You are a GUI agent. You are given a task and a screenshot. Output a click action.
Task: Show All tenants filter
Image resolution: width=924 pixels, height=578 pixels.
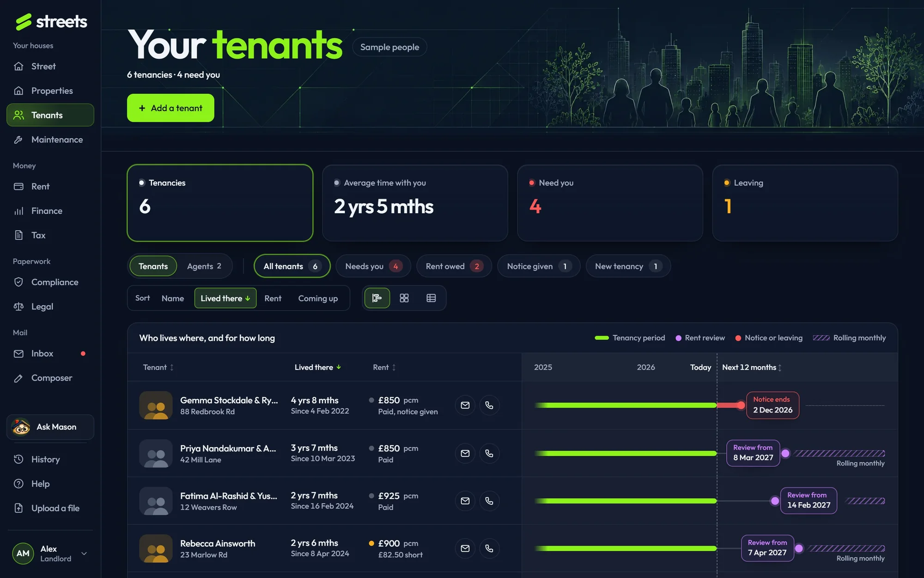[x=292, y=266]
